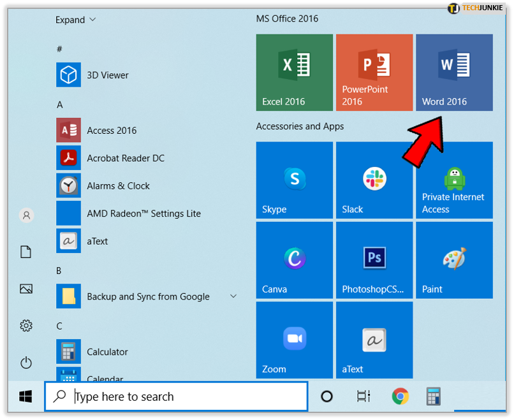Open the Word 2016 tile
Screen dimensions: 514x420
[454, 73]
